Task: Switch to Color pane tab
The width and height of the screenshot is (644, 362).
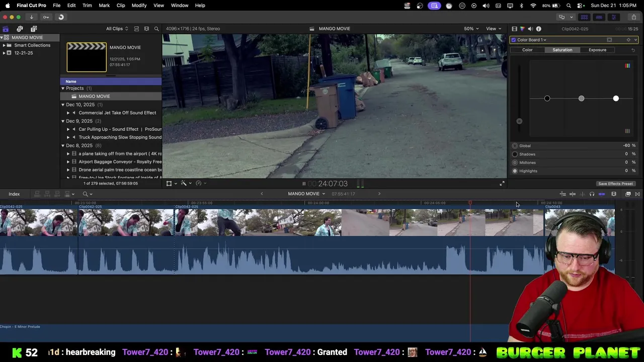Action: [527, 50]
